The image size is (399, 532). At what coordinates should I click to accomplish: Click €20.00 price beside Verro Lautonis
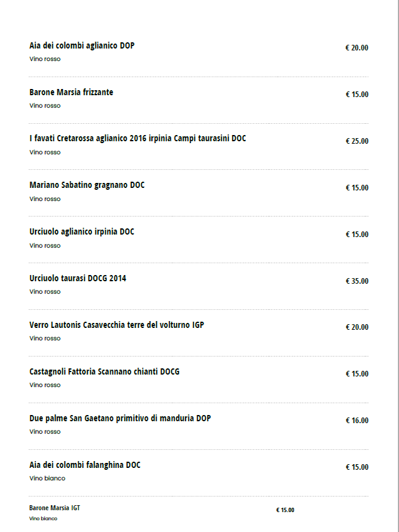tap(357, 327)
